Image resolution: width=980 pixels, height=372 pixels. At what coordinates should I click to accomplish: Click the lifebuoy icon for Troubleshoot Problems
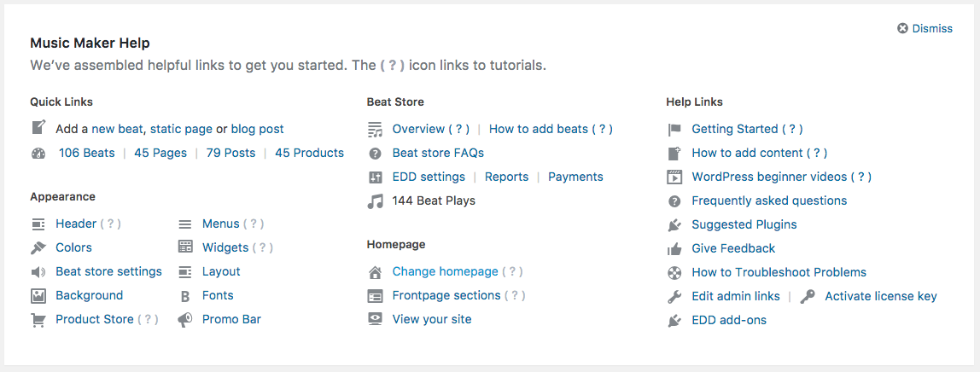click(674, 273)
